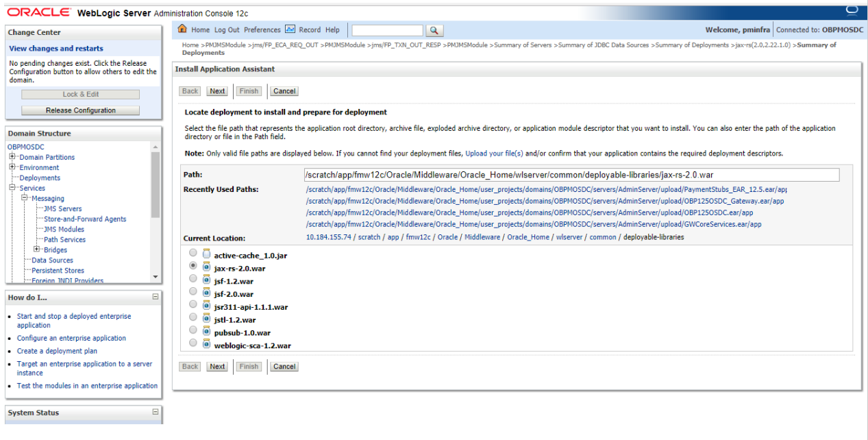868x440 pixels.
Task: Open Preferences from the toolbar
Action: pyautogui.click(x=262, y=30)
